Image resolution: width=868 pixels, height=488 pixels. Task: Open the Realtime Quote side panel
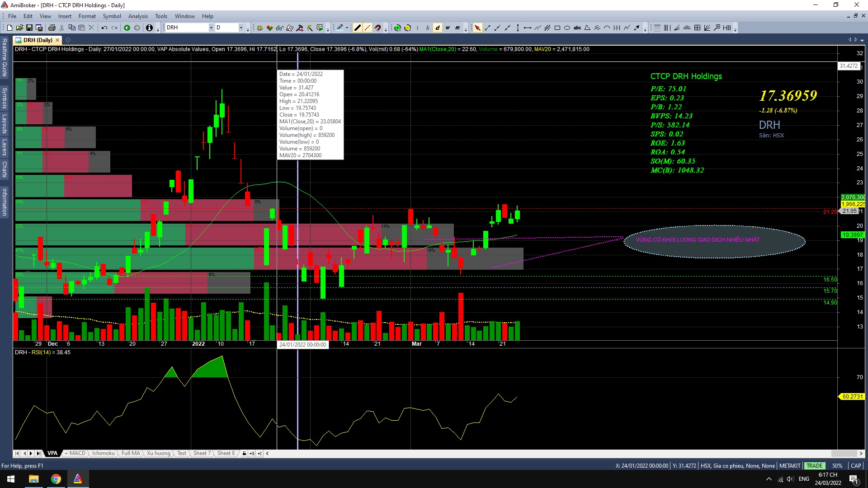(5, 57)
